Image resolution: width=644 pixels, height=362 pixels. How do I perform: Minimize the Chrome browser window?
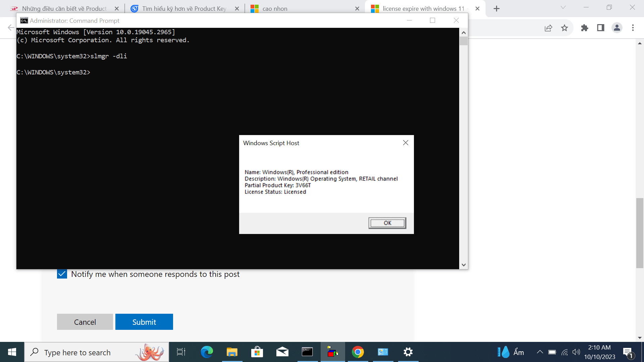[x=586, y=7]
